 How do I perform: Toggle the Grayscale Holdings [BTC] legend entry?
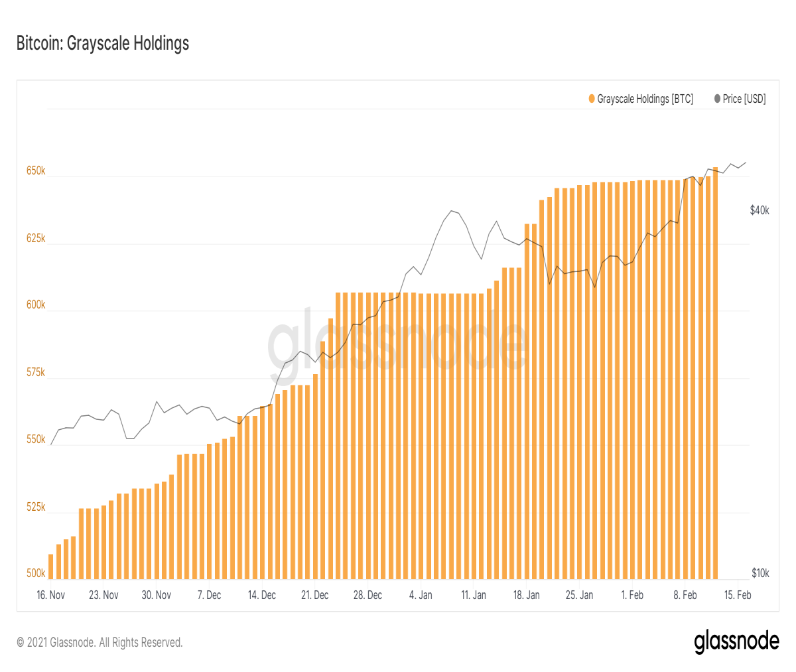click(x=641, y=99)
